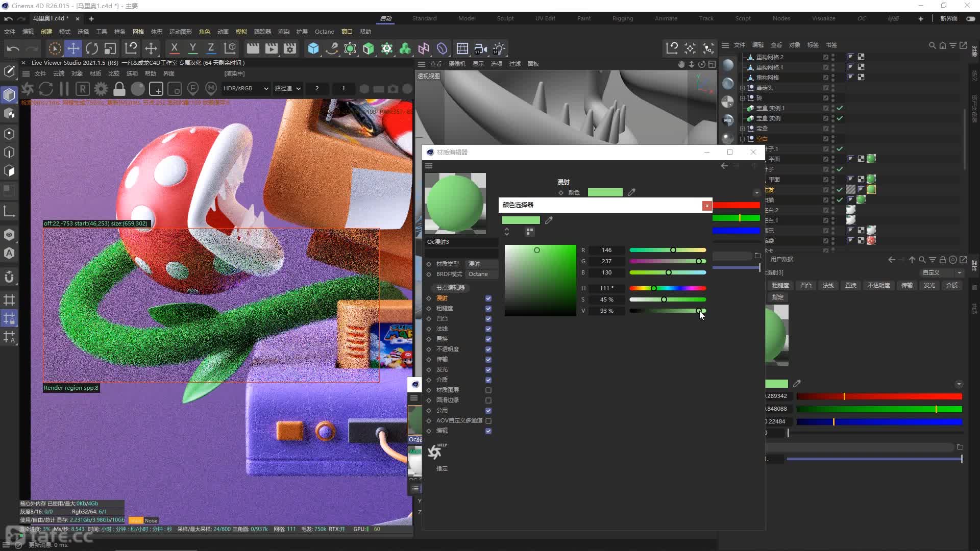This screenshot has height=551, width=980.
Task: Click swatches grid icon in color picker
Action: 530,232
